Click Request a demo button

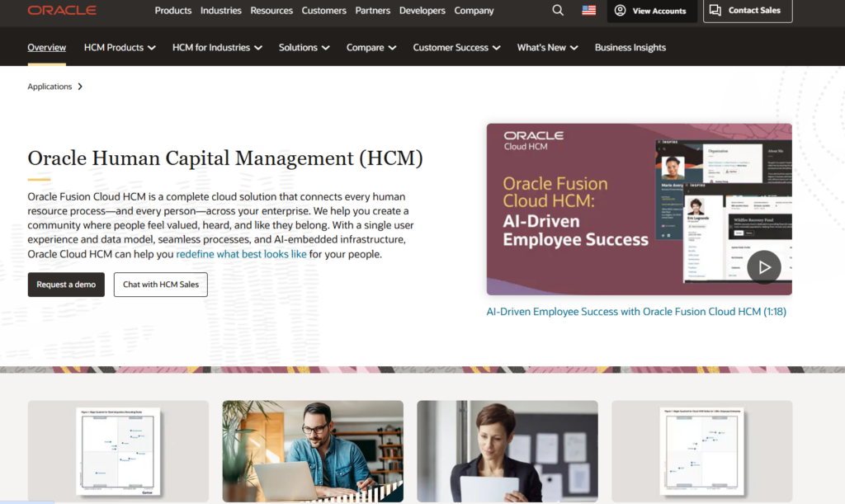click(x=66, y=285)
